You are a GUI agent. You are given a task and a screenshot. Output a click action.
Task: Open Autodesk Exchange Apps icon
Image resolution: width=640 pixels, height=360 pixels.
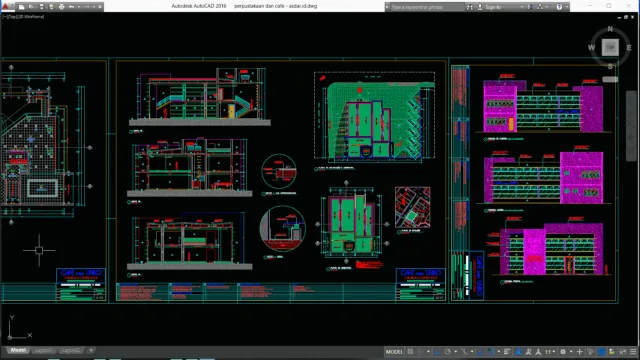coord(530,7)
